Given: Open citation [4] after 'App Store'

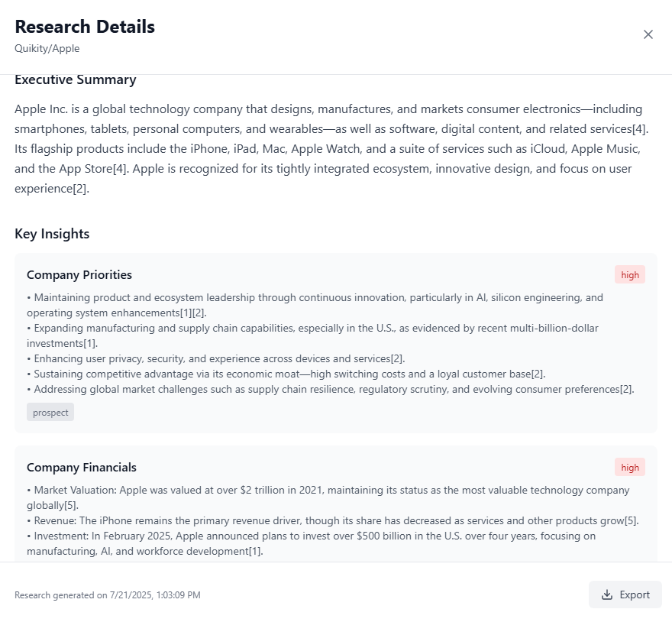Looking at the screenshot, I should pyautogui.click(x=120, y=169).
